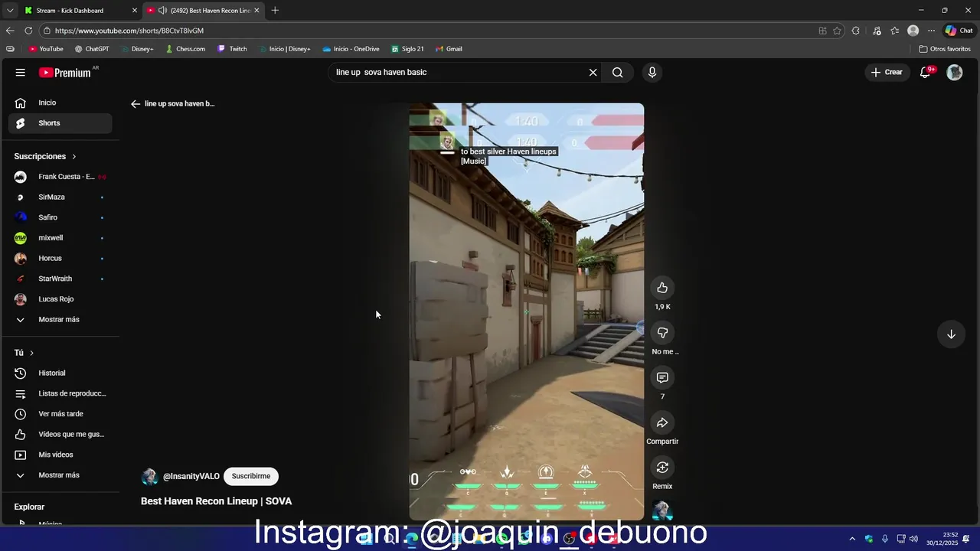The width and height of the screenshot is (980, 551).
Task: Open Otros favoritos folder
Action: coord(945,49)
